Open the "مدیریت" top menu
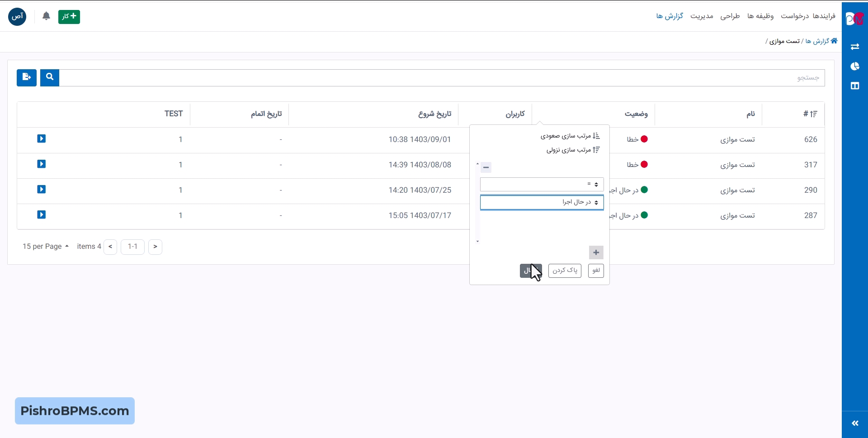 [x=702, y=16]
